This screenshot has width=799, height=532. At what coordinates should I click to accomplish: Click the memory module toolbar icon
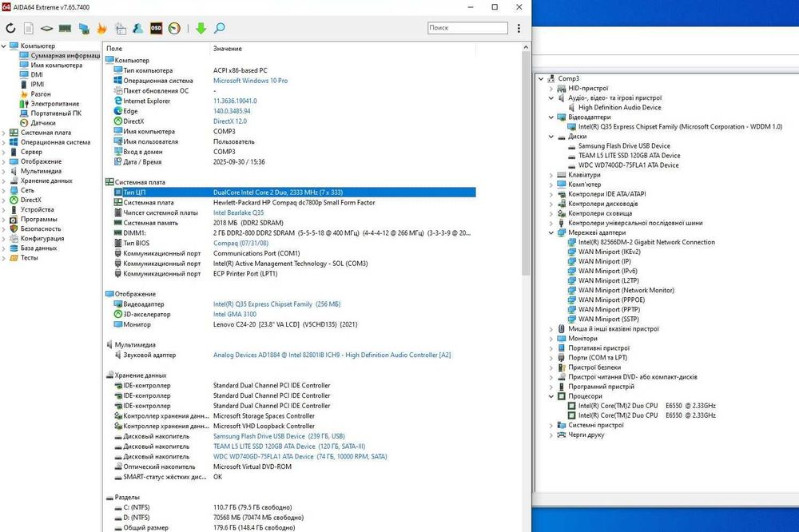[65, 29]
